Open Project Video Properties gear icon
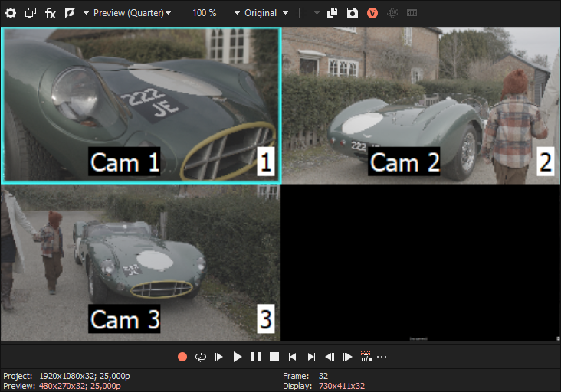This screenshot has width=561, height=392. (11, 13)
